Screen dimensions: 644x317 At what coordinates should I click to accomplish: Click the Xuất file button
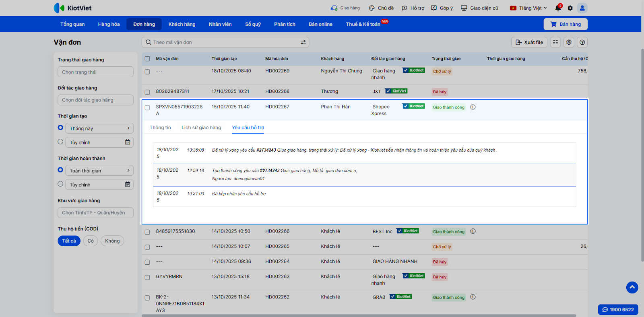(x=529, y=42)
